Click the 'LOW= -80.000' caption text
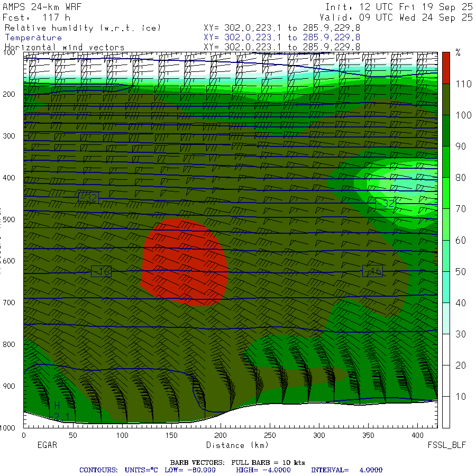Viewport: 476px width, 476px height. coord(190,470)
